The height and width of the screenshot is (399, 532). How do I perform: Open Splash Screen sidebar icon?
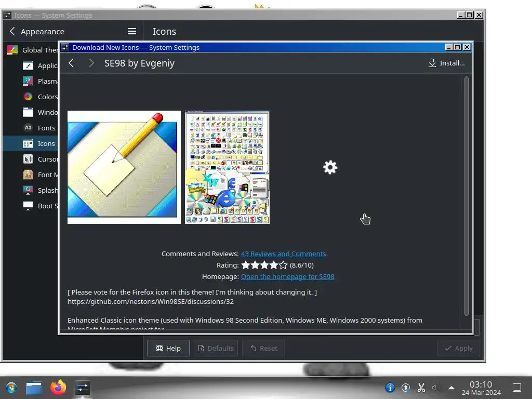tap(28, 190)
